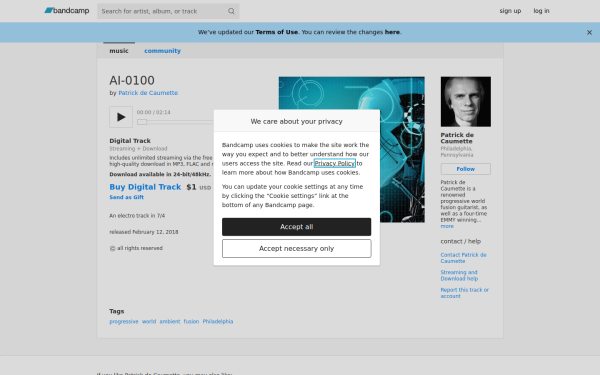Open the sign up link

click(x=510, y=11)
